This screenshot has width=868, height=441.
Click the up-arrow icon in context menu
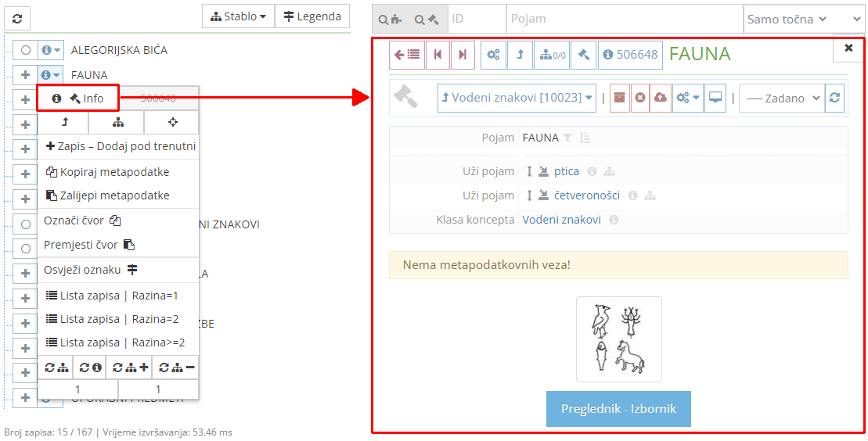click(63, 122)
